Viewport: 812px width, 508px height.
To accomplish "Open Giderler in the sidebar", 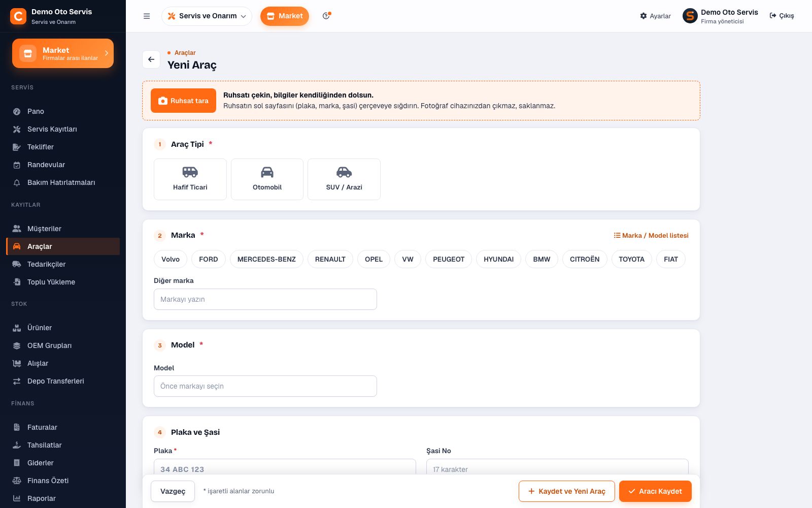I will tap(63, 463).
